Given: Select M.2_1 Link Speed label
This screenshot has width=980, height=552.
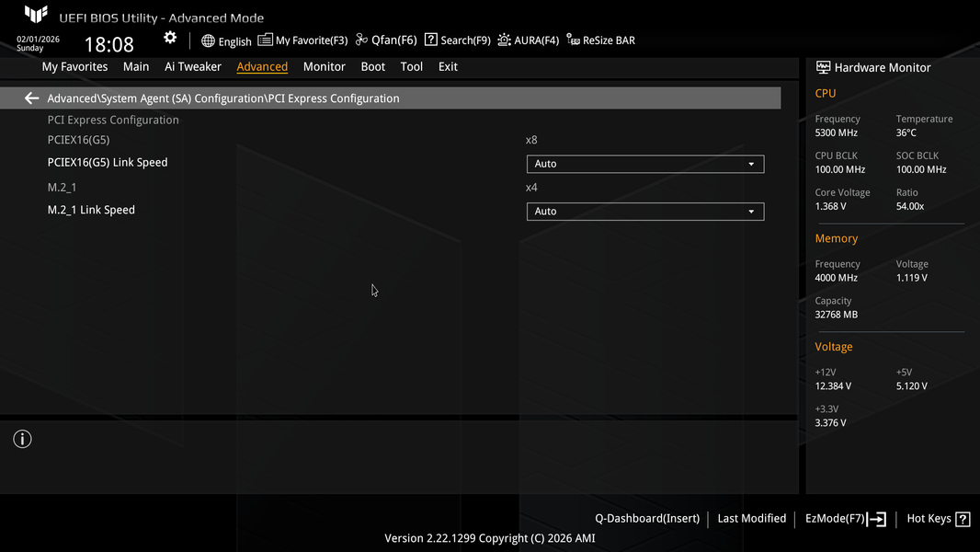Looking at the screenshot, I should coord(91,210).
